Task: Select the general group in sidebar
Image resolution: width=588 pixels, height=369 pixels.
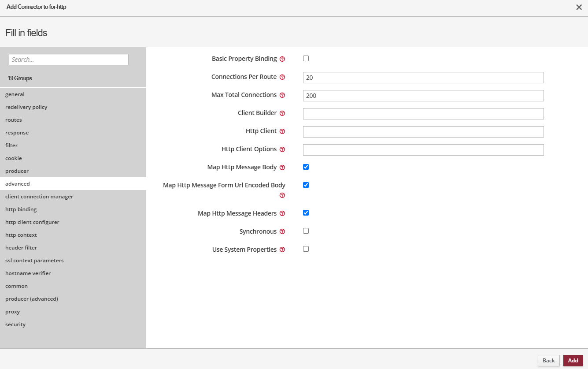Action: pos(15,94)
